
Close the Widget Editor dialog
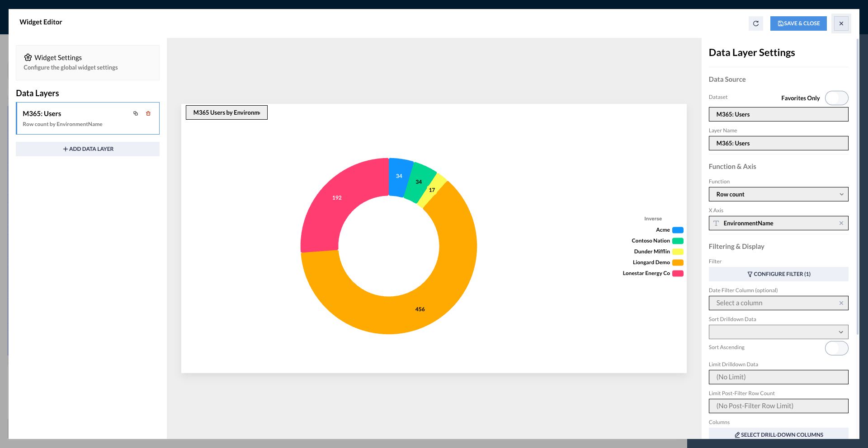841,23
